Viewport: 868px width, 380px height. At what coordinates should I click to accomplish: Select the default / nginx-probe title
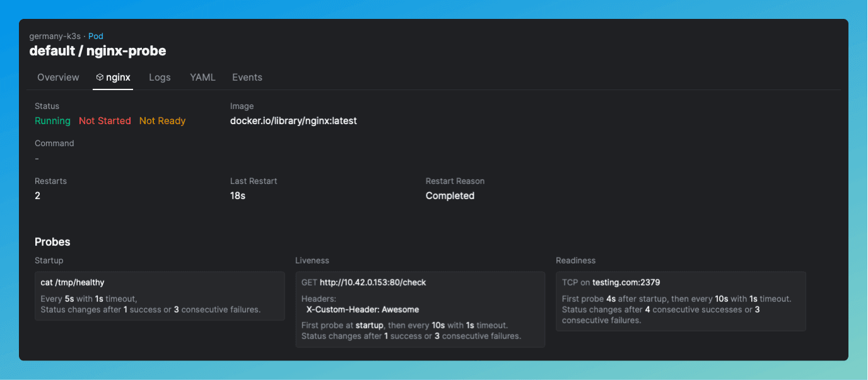point(98,51)
